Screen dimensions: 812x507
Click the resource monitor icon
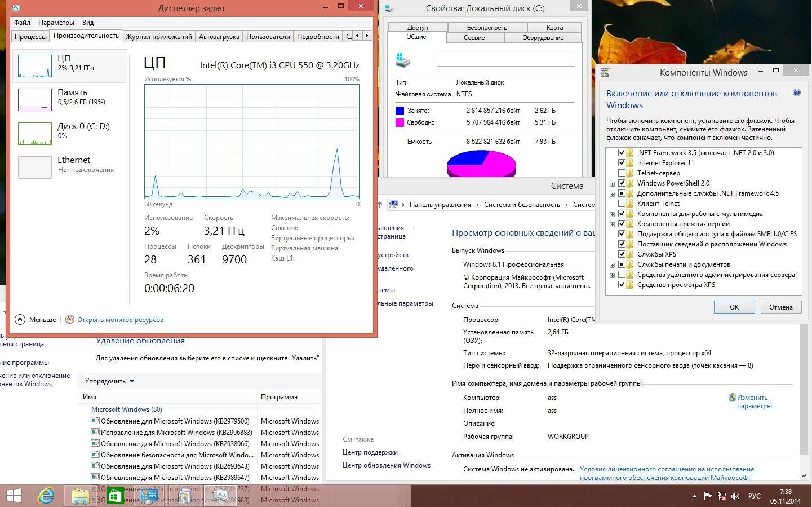coord(70,319)
